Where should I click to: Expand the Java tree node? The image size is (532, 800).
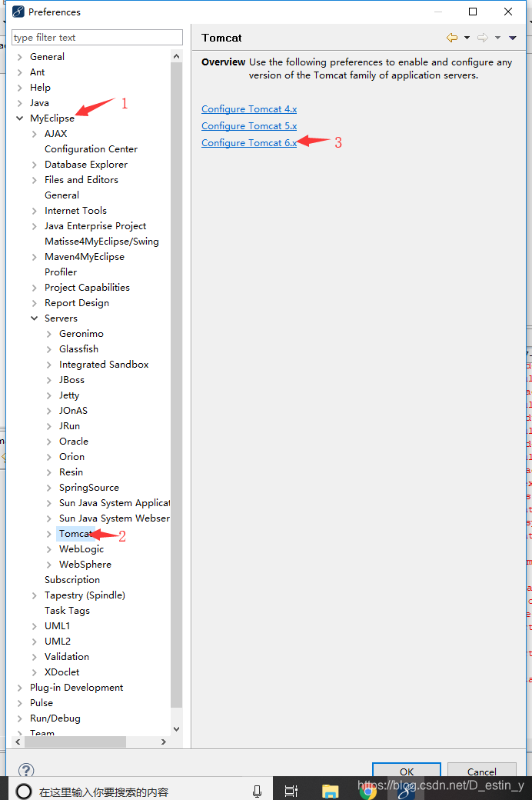pyautogui.click(x=19, y=102)
